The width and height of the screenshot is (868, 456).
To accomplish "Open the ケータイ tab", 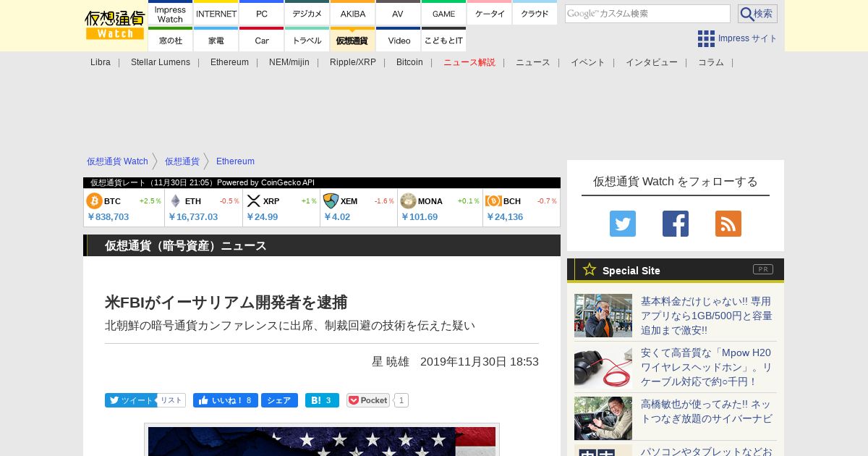I will pyautogui.click(x=489, y=14).
